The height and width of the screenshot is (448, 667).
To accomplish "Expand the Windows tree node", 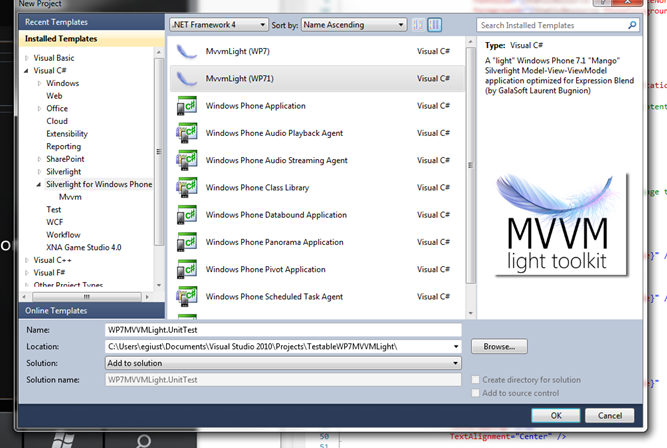I will (39, 83).
